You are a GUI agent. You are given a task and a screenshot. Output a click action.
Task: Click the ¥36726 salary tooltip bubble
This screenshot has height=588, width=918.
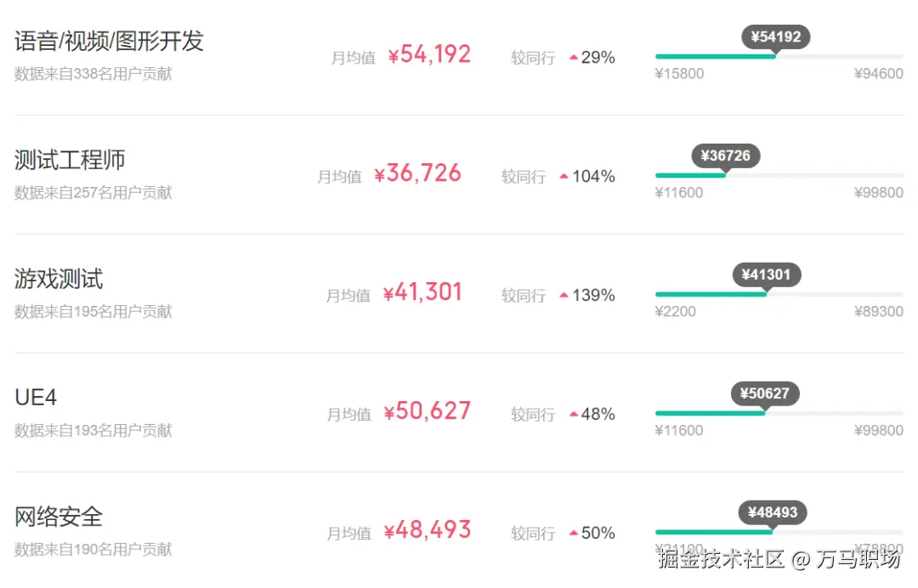point(725,157)
